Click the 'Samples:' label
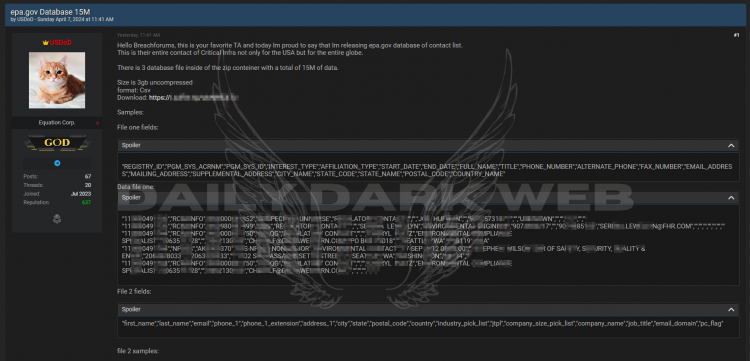The width and height of the screenshot is (750, 361). (x=131, y=112)
